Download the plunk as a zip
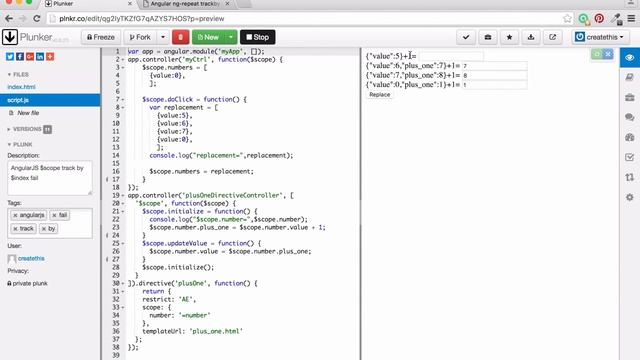Viewport: 640px width, 360px height. tap(531, 37)
